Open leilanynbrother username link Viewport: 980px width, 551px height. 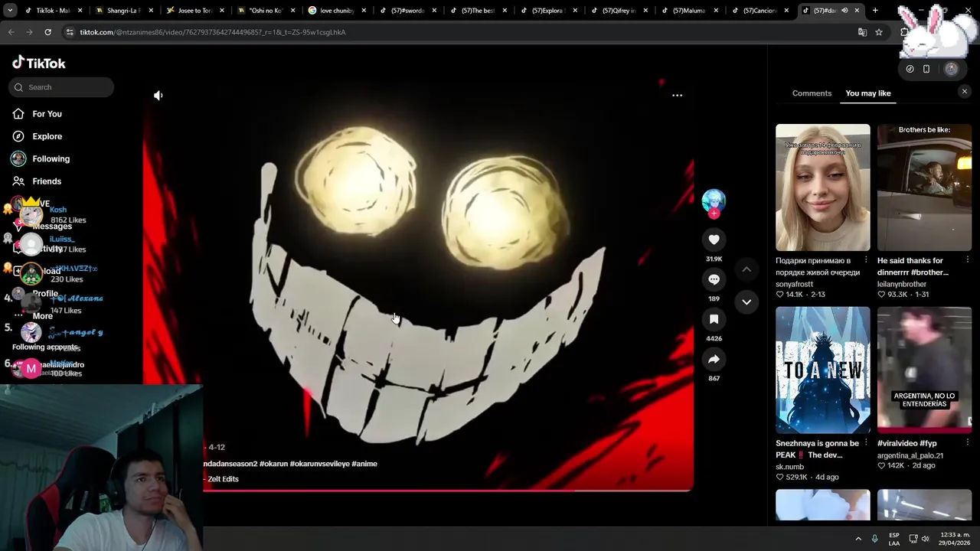click(902, 284)
